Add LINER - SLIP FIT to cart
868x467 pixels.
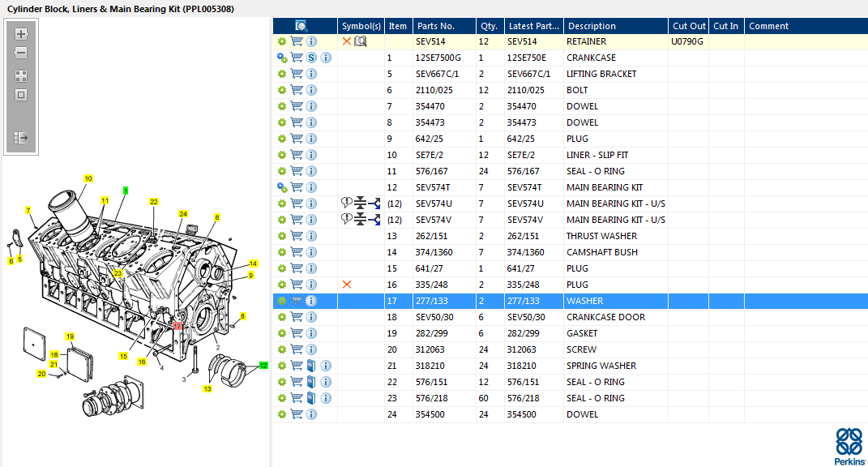297,155
